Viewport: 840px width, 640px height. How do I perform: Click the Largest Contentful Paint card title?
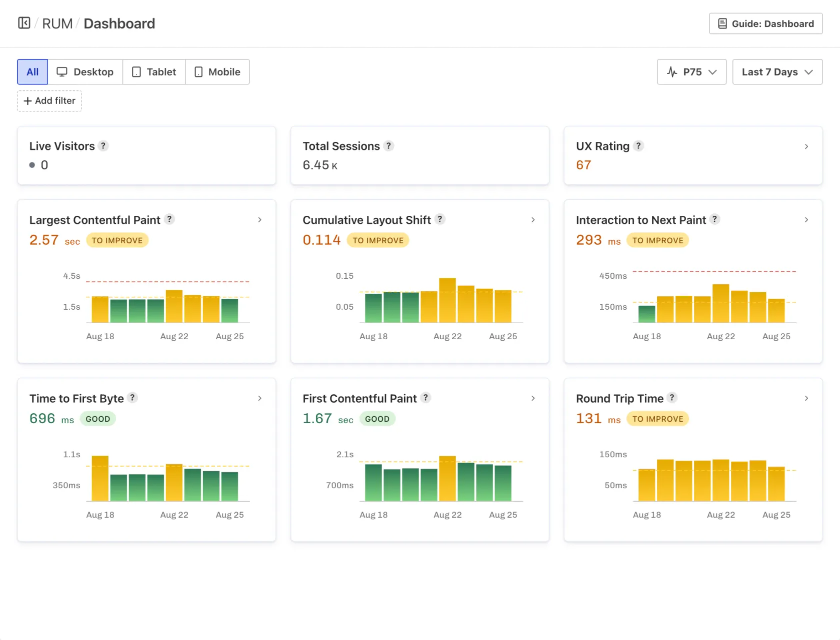tap(95, 220)
